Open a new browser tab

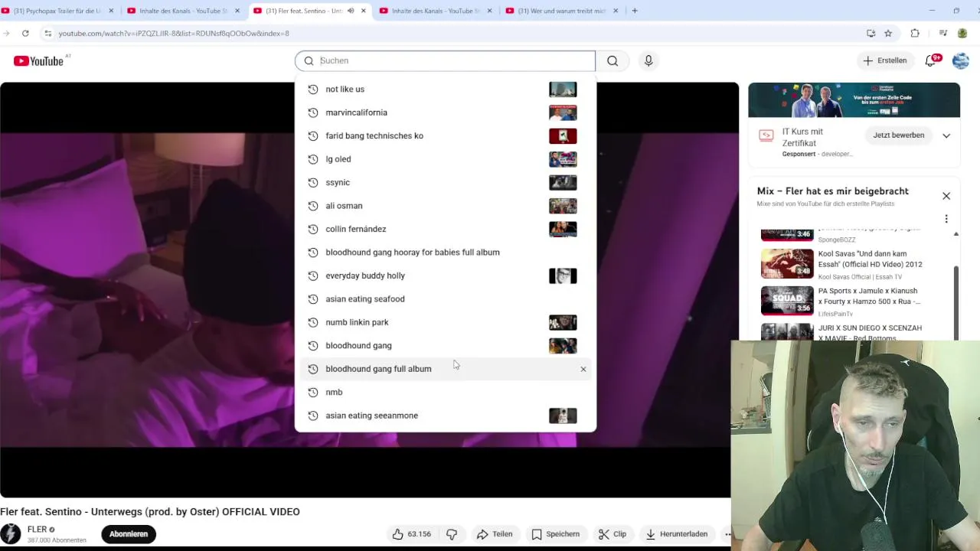635,11
